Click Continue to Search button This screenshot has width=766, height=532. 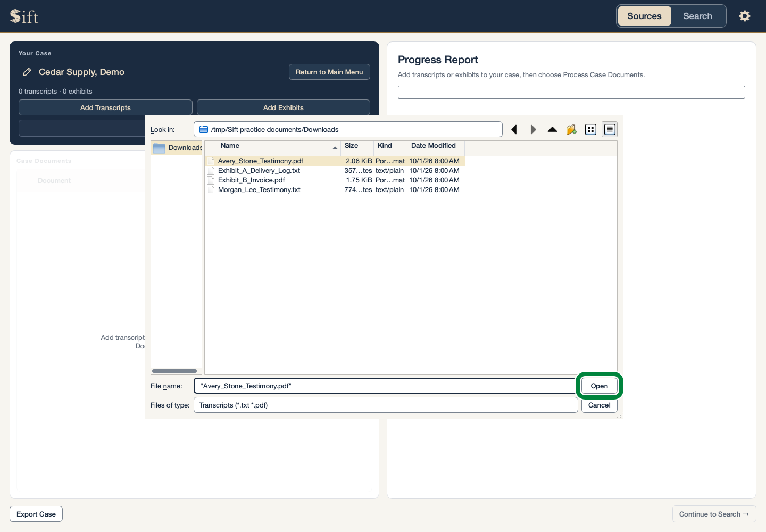click(714, 514)
